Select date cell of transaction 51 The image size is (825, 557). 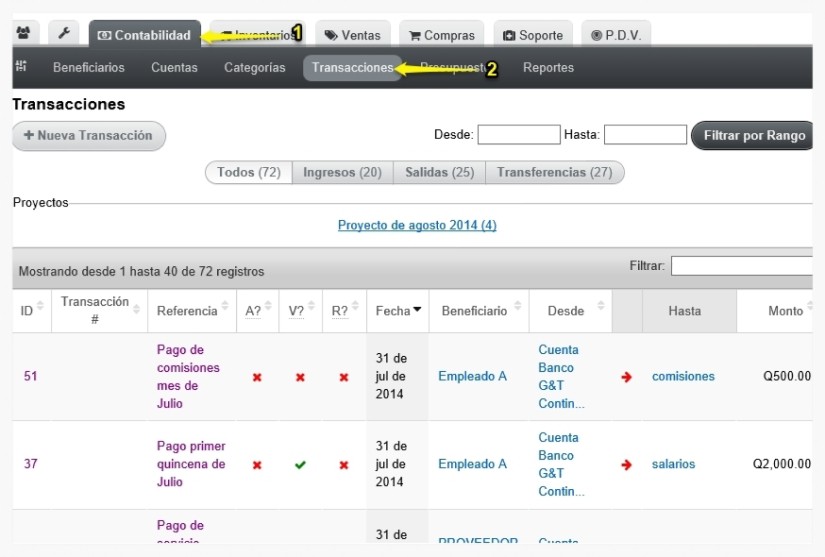point(398,376)
